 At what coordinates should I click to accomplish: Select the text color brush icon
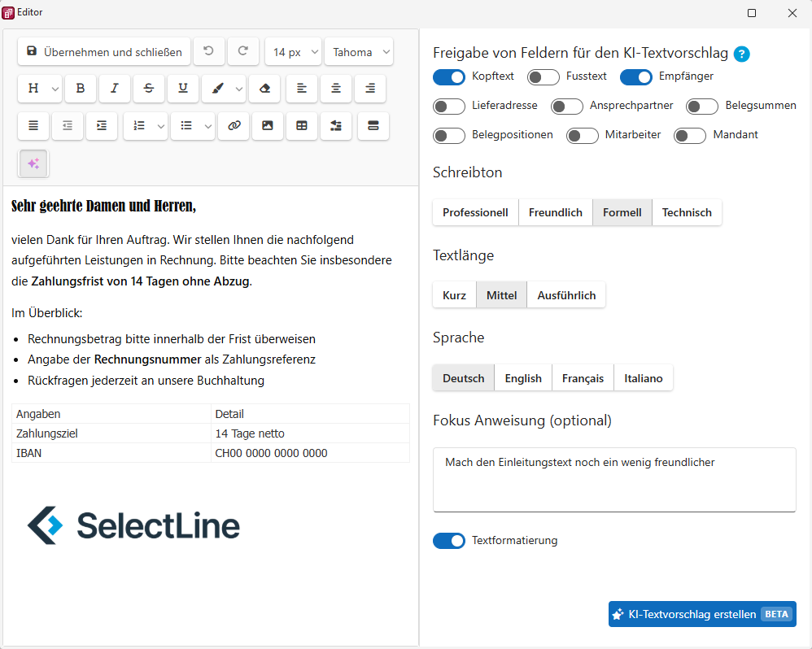[x=218, y=89]
